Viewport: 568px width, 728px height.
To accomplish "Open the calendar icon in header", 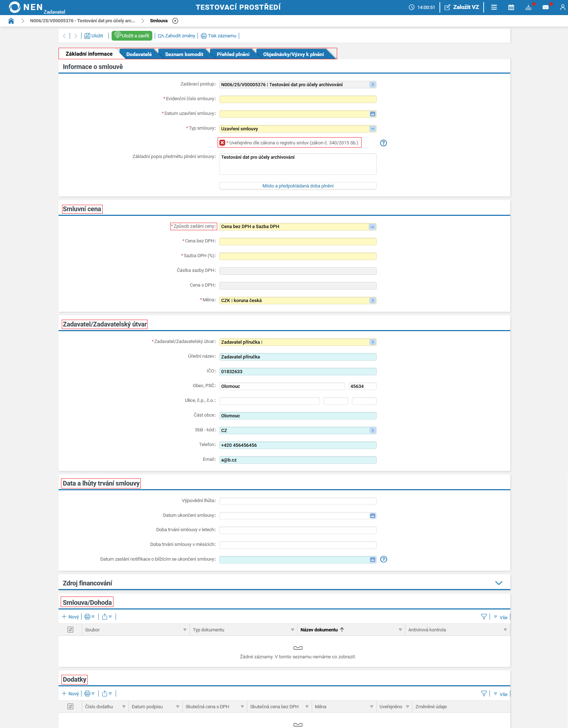I will pos(511,7).
